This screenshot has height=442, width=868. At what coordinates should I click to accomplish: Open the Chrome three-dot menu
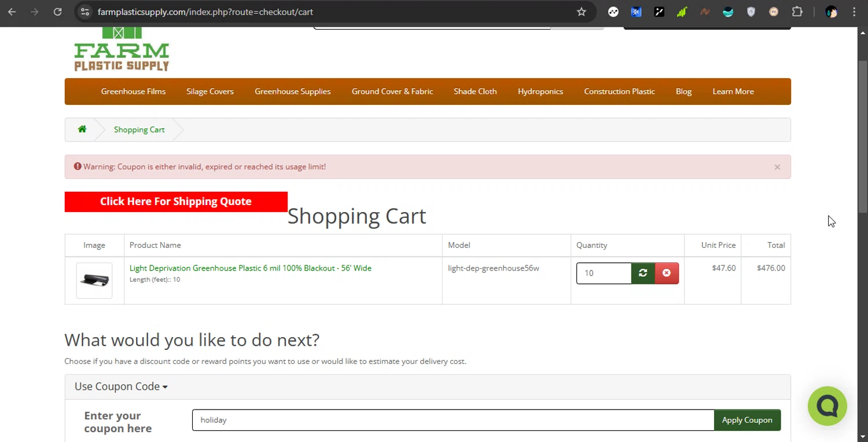coord(854,12)
